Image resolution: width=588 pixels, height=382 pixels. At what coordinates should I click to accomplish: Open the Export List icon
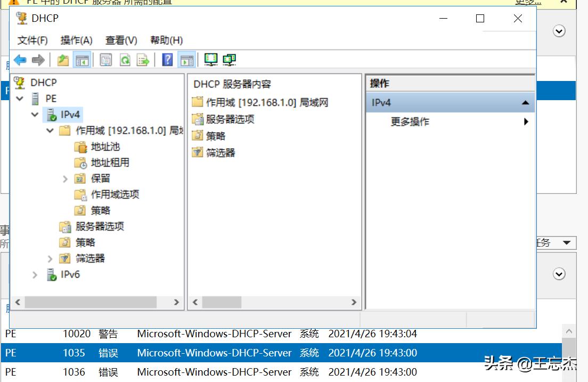point(144,60)
